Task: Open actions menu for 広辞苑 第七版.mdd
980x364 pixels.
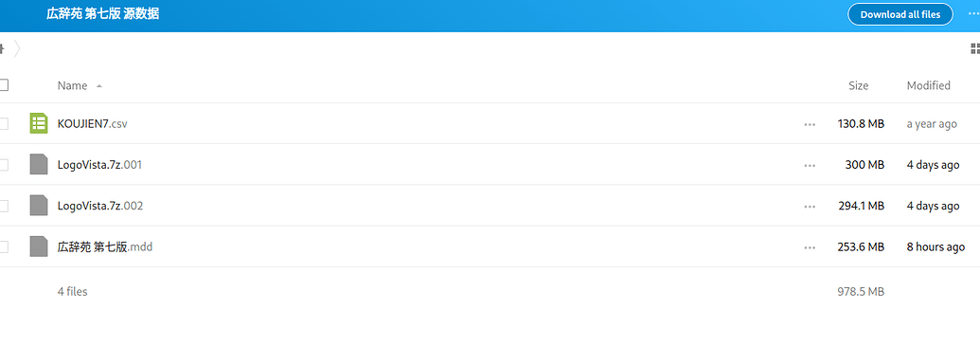Action: click(x=810, y=247)
